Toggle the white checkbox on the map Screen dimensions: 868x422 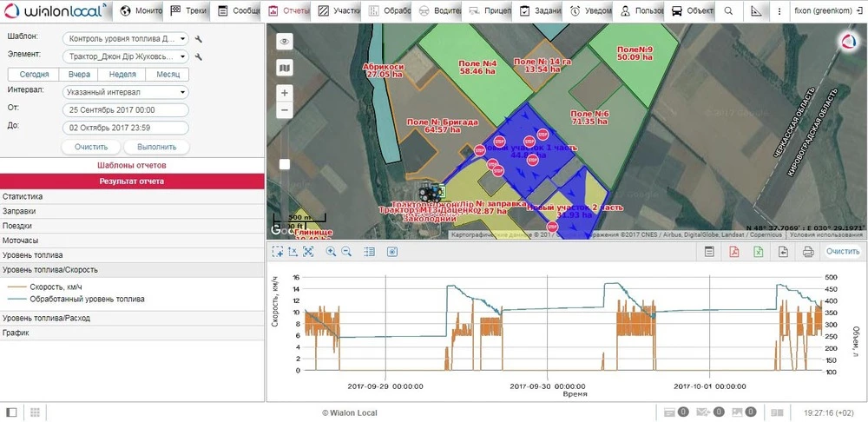[285, 164]
